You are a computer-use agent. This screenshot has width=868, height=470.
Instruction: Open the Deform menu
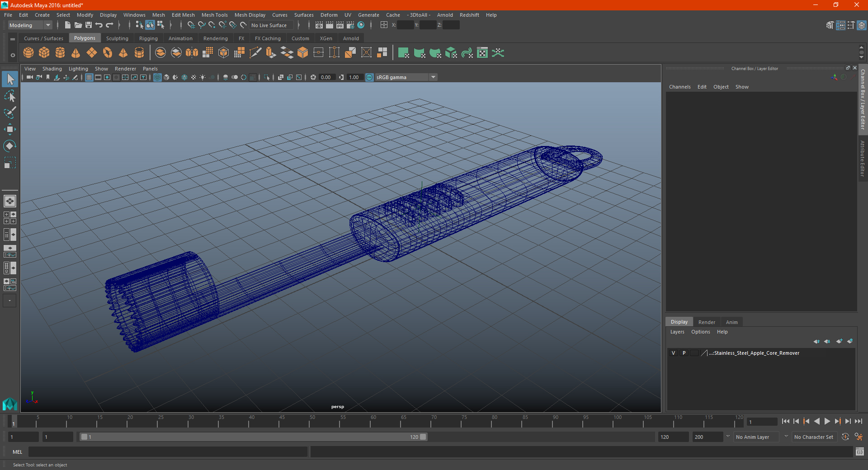(329, 15)
